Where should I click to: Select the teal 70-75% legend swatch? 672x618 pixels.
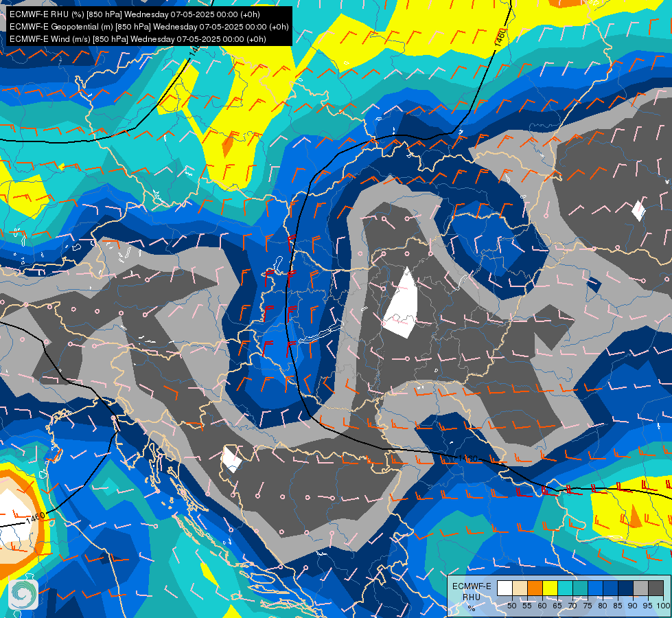coord(580,588)
